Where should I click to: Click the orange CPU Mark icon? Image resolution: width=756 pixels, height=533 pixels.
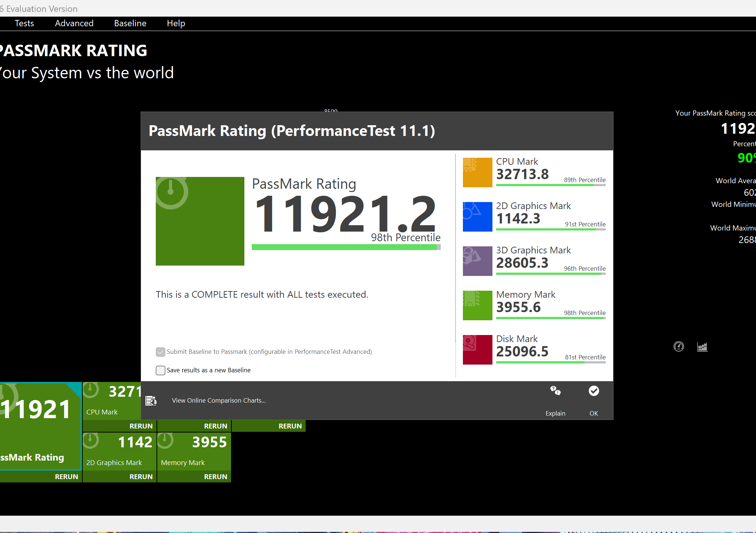(478, 172)
